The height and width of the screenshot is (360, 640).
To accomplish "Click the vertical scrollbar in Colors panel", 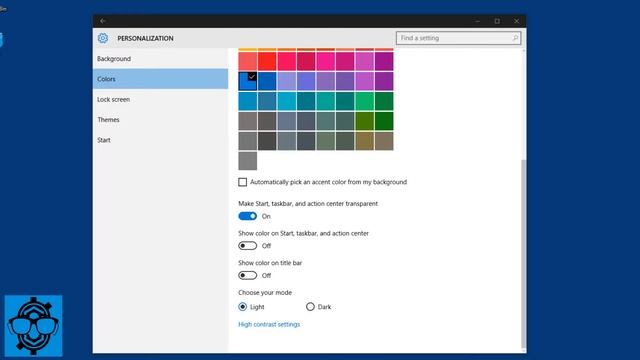I will point(524,253).
